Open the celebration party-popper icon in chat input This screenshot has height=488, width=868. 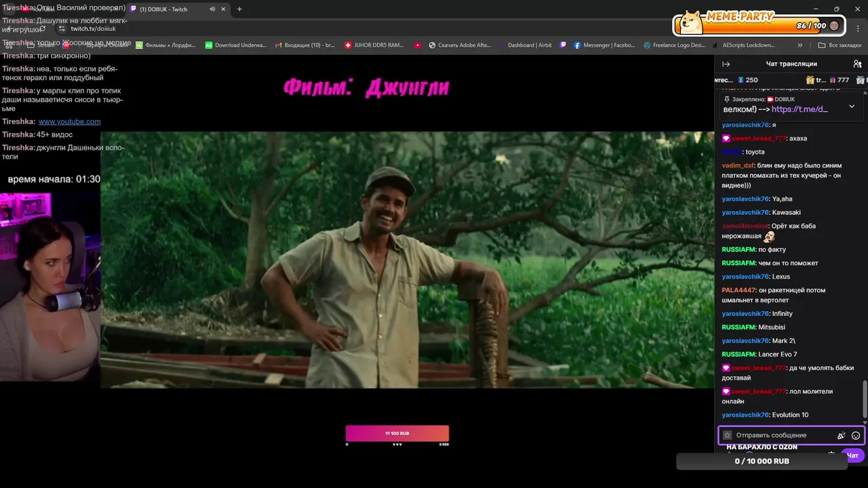841,435
